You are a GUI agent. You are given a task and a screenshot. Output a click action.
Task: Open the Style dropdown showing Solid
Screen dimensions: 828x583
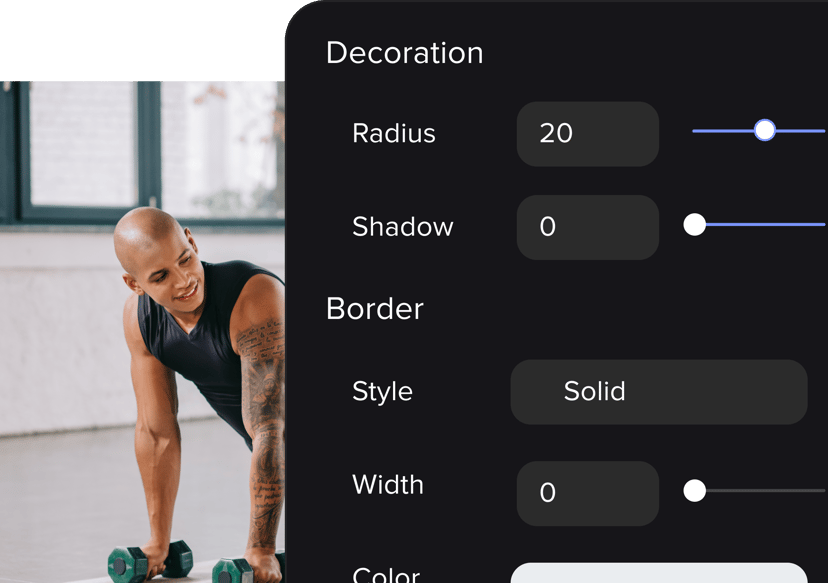[658, 392]
